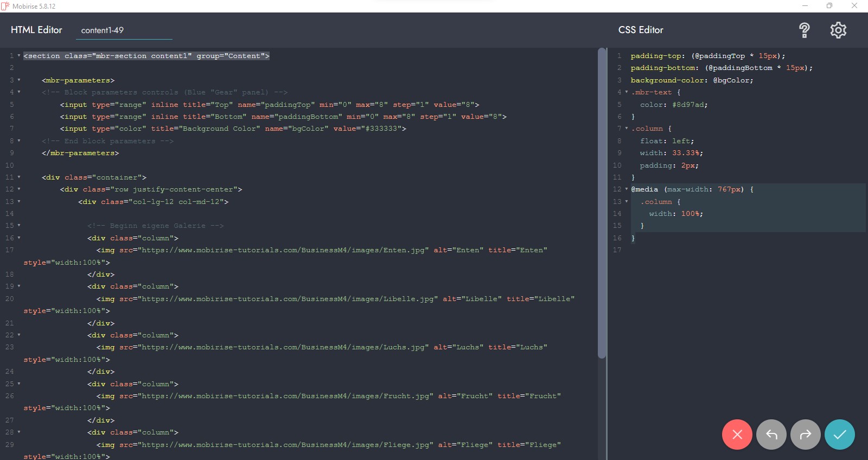
Task: Cancel changes with the red X button
Action: pyautogui.click(x=737, y=435)
